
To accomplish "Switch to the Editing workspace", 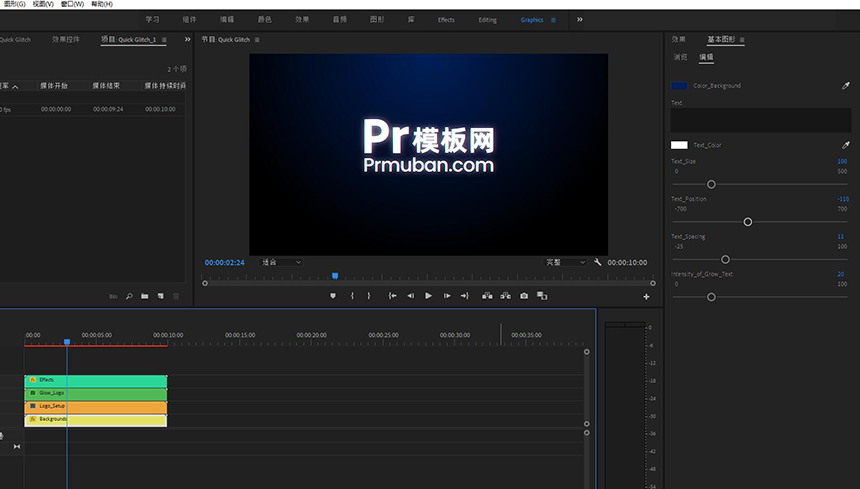I will 488,20.
